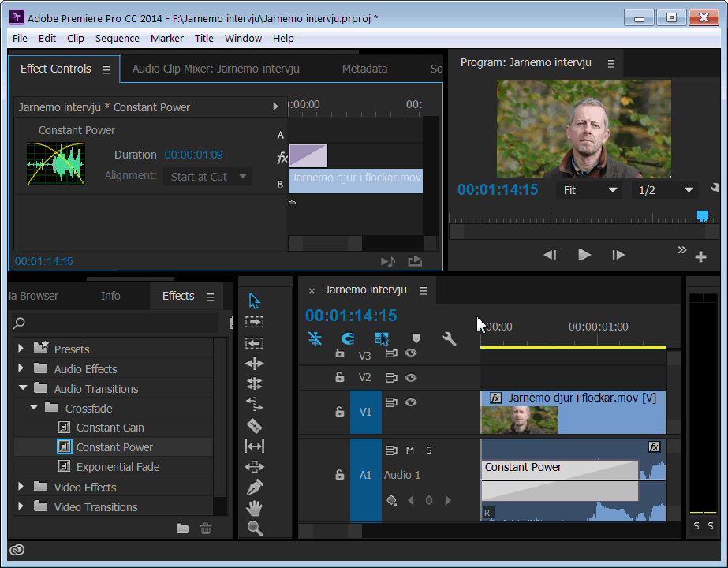The width and height of the screenshot is (728, 568).
Task: Mute audio track A1
Action: pos(410,450)
